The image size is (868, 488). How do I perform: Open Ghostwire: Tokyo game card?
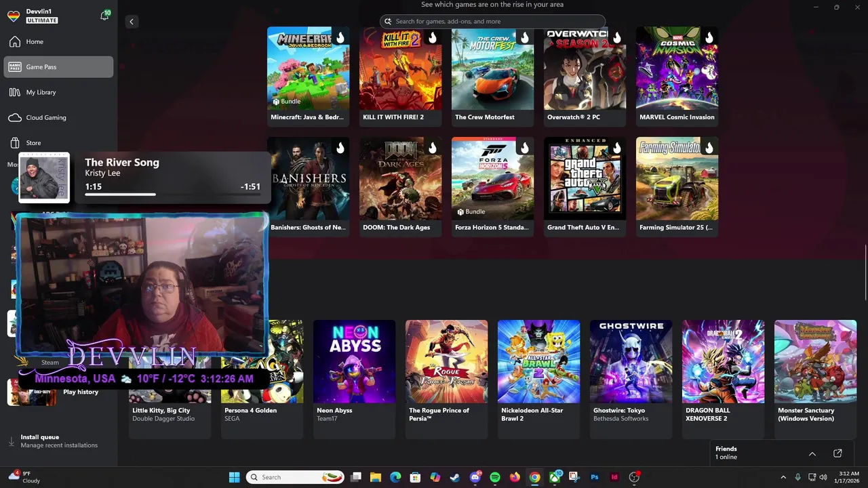coord(631,379)
